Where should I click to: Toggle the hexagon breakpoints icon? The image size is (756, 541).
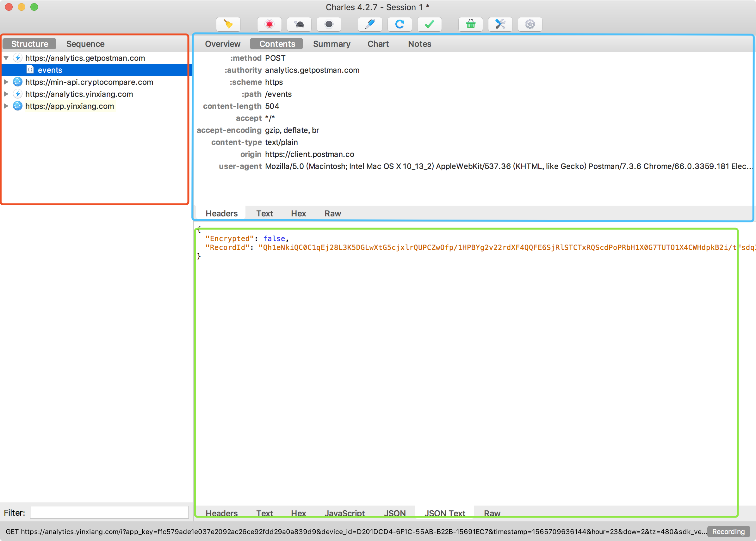[x=329, y=24]
